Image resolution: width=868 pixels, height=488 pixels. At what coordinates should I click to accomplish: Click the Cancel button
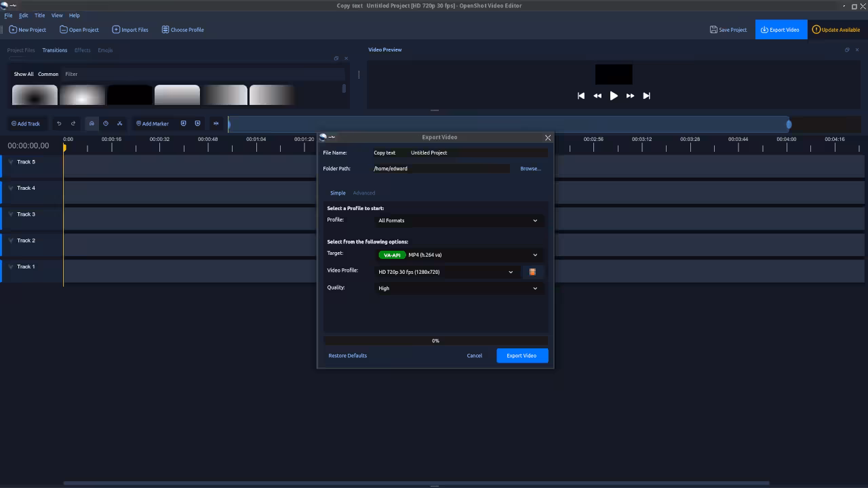tap(475, 355)
